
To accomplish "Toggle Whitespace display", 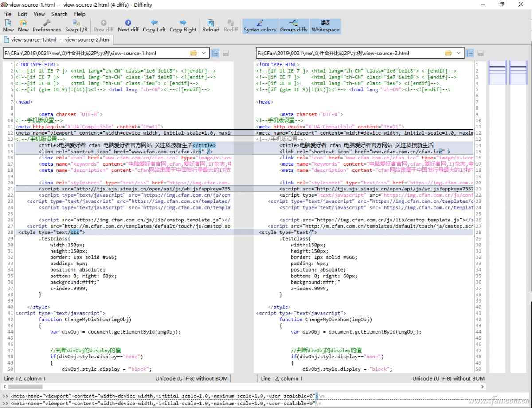I will 325,26.
